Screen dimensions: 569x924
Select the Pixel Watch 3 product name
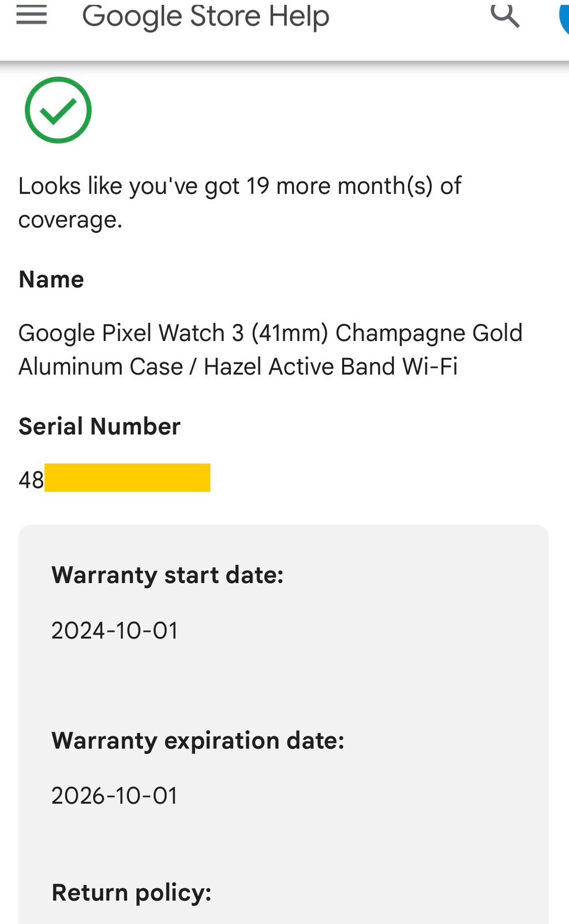coord(271,349)
